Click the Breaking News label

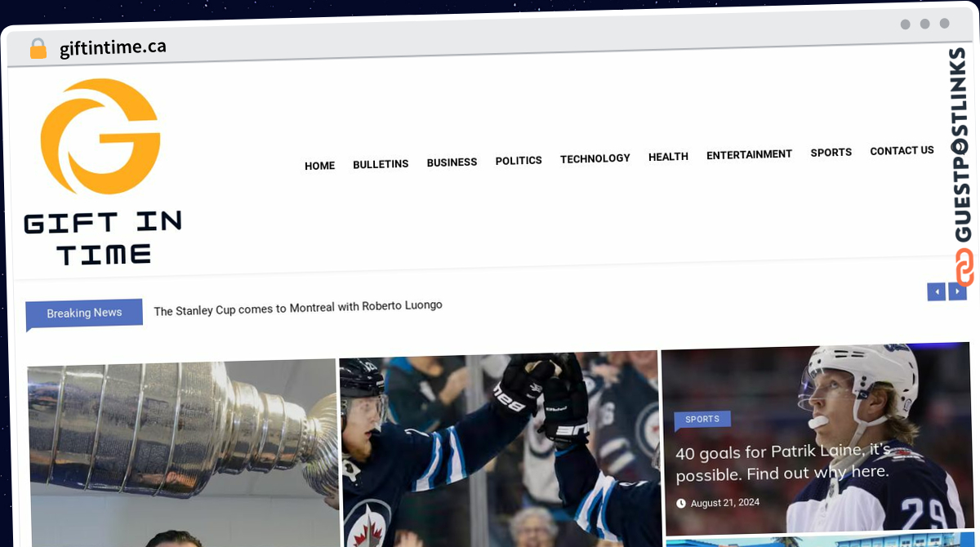84,313
